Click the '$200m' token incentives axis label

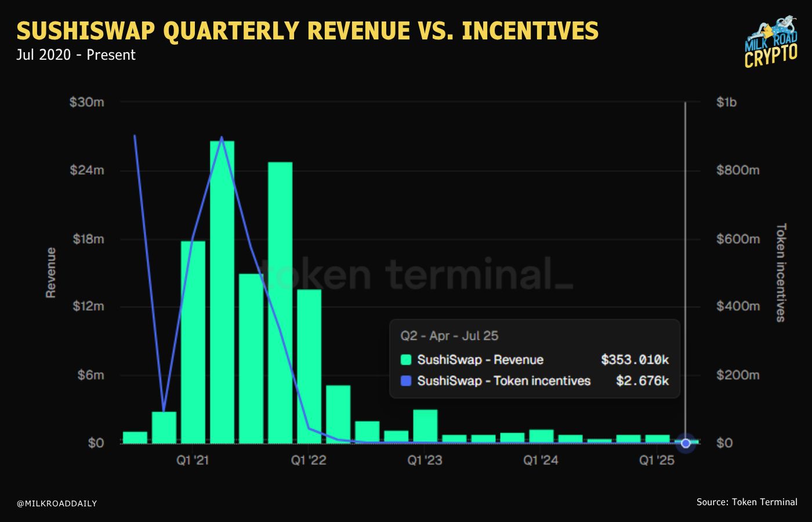click(x=738, y=375)
